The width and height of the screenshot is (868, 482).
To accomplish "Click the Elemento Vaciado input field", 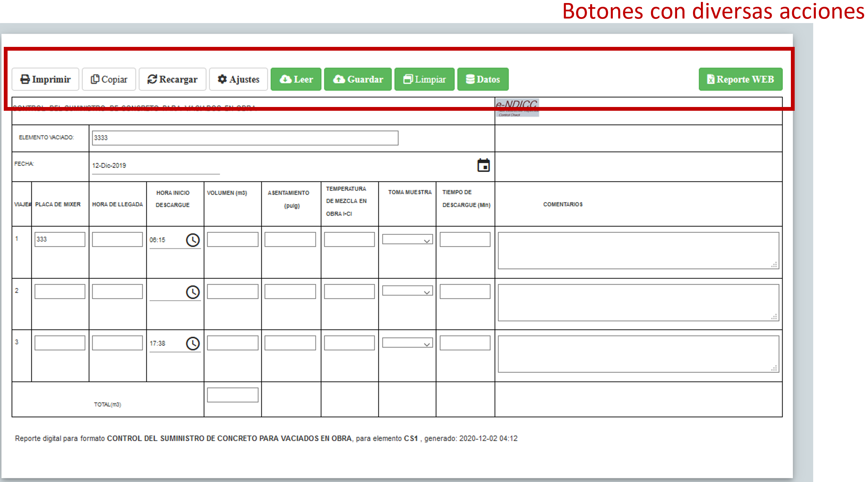I will pos(245,138).
